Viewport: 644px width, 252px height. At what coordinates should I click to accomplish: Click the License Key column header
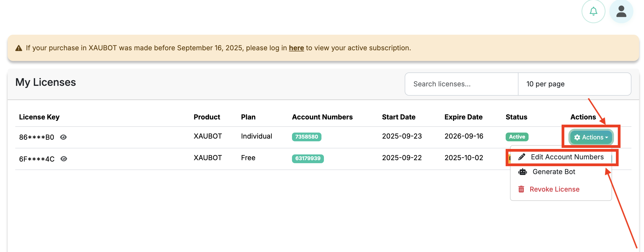pyautogui.click(x=39, y=117)
